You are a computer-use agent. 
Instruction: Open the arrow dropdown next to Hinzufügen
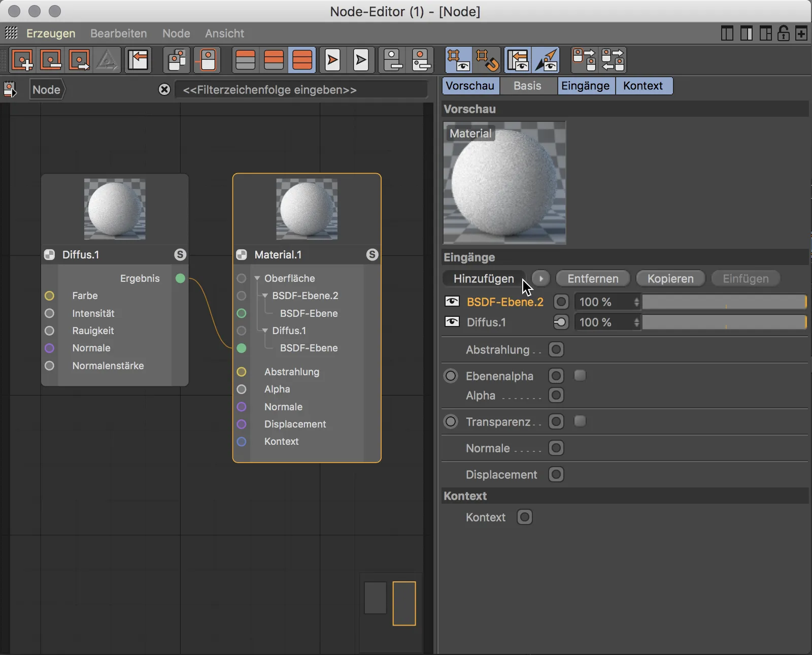click(x=542, y=279)
